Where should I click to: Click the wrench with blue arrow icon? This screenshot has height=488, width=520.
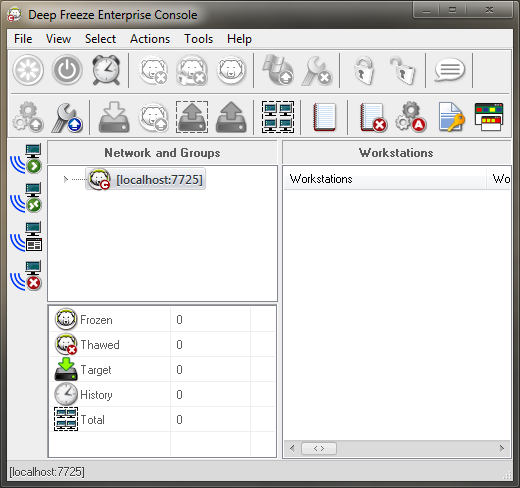(x=67, y=118)
